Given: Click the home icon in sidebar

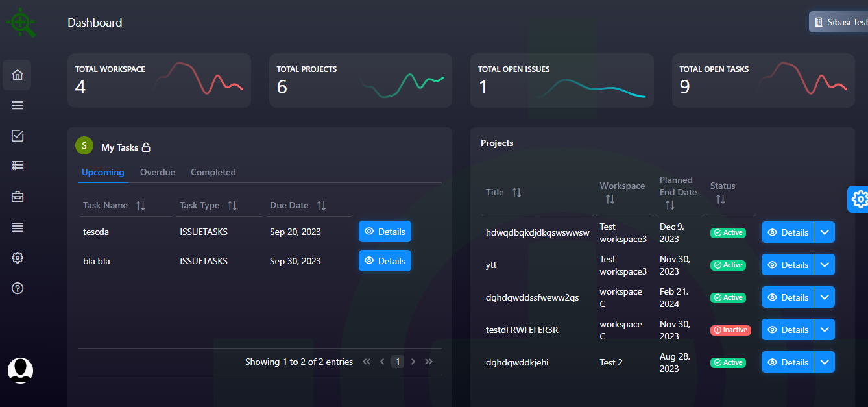Looking at the screenshot, I should point(18,75).
